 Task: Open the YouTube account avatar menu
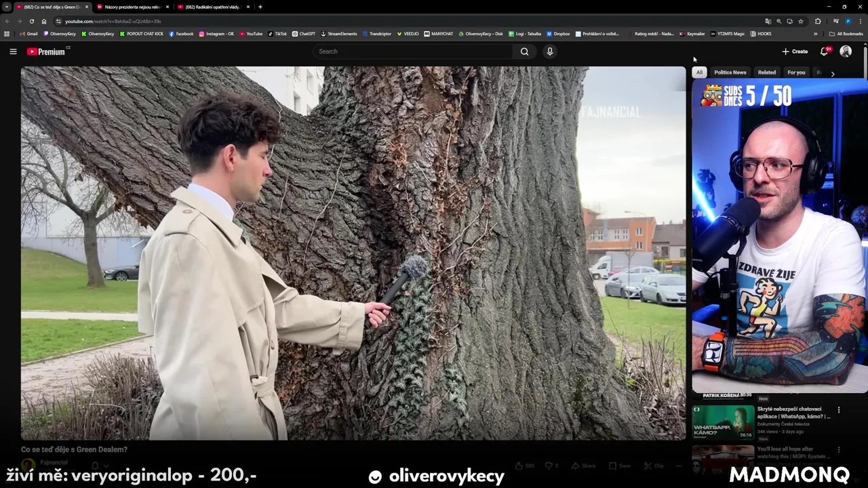(846, 52)
